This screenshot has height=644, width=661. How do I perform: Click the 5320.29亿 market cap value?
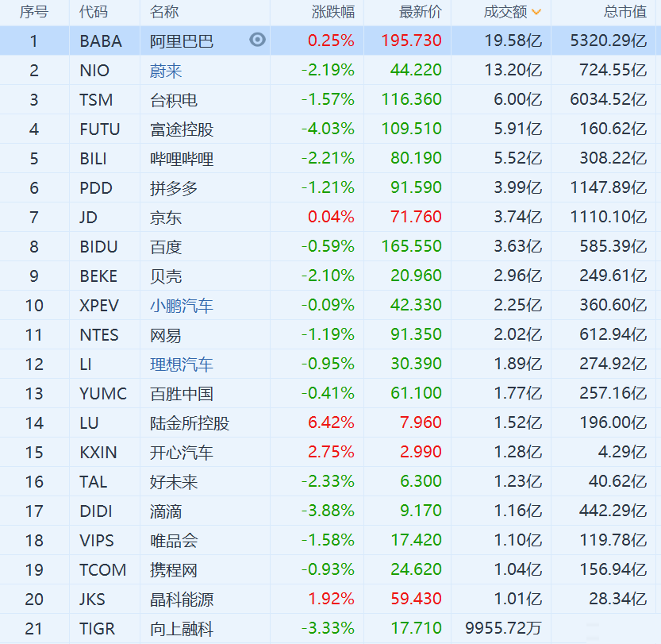click(x=609, y=40)
